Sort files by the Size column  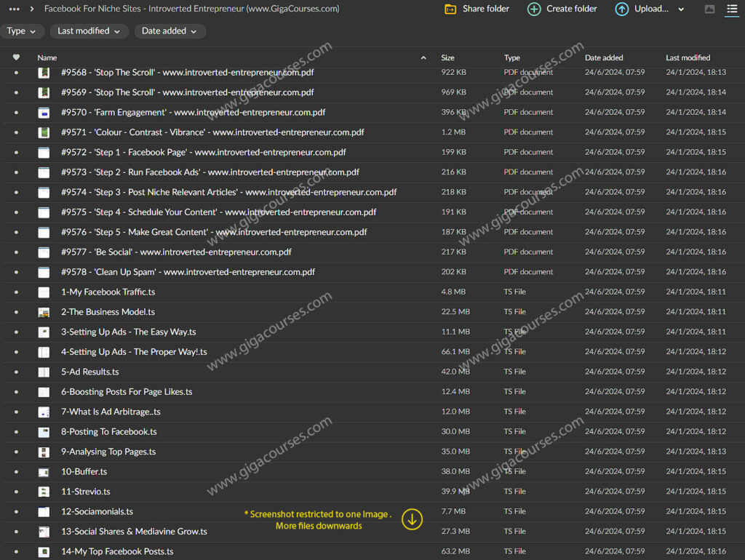pyautogui.click(x=447, y=57)
